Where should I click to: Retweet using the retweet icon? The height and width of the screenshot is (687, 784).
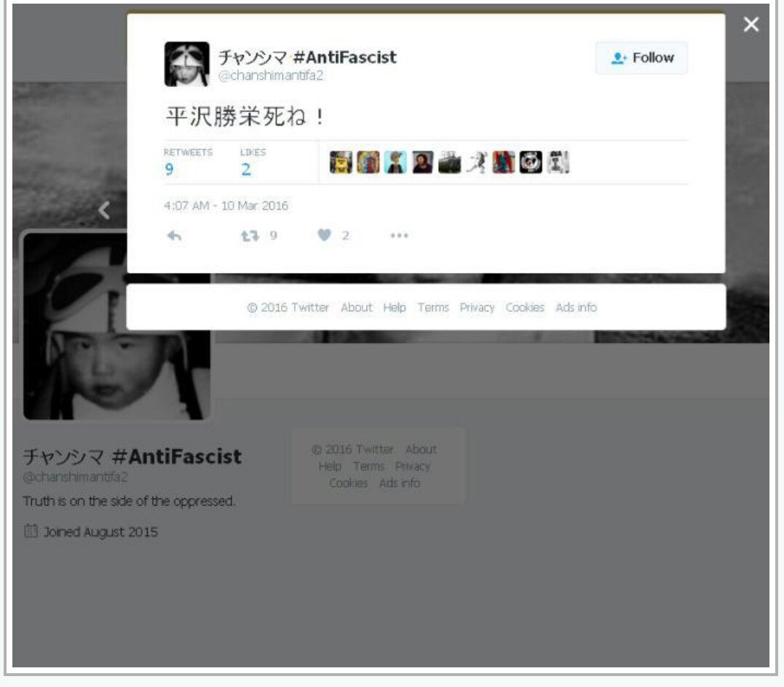(250, 236)
